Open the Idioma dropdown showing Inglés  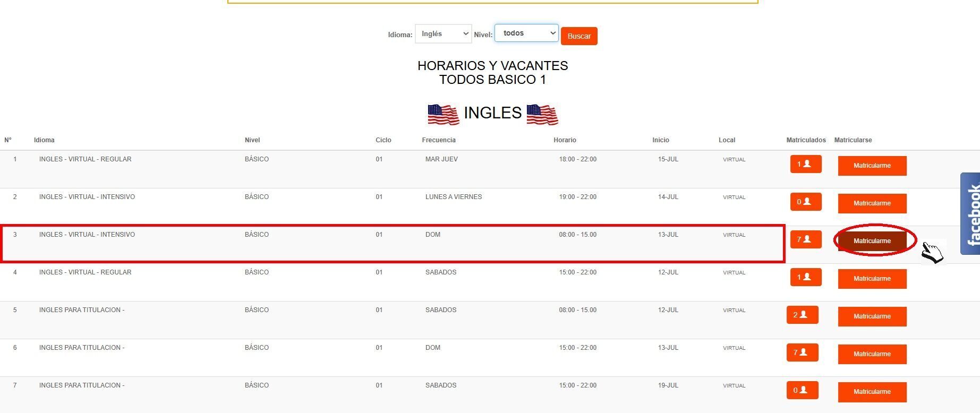pyautogui.click(x=443, y=34)
